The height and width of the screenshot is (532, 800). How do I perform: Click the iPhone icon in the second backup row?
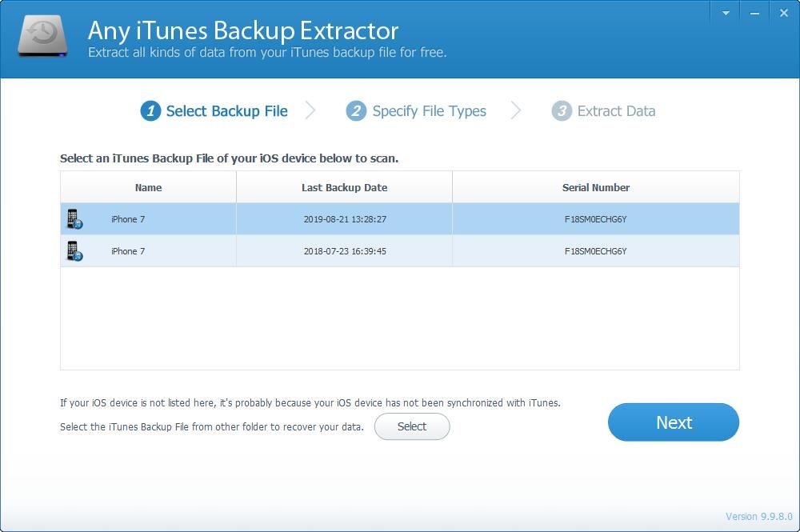[74, 250]
